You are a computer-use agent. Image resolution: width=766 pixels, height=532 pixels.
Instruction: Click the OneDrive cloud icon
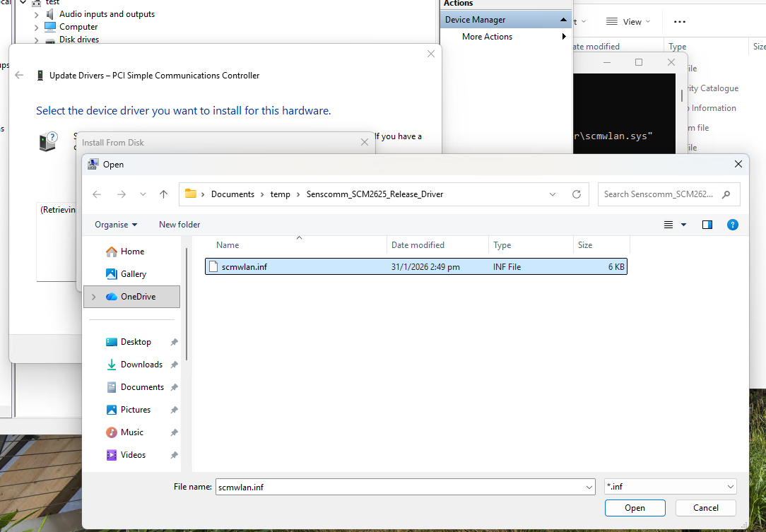tap(112, 297)
